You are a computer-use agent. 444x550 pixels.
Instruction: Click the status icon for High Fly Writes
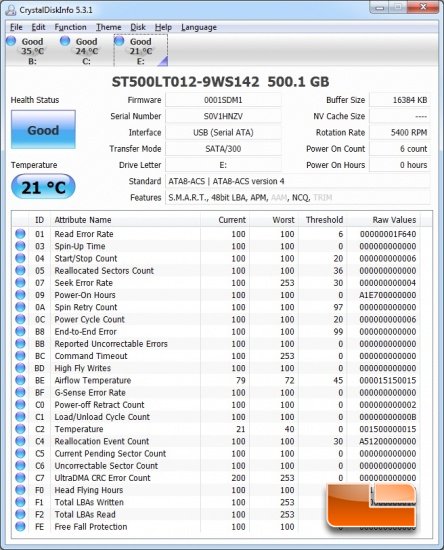20,368
